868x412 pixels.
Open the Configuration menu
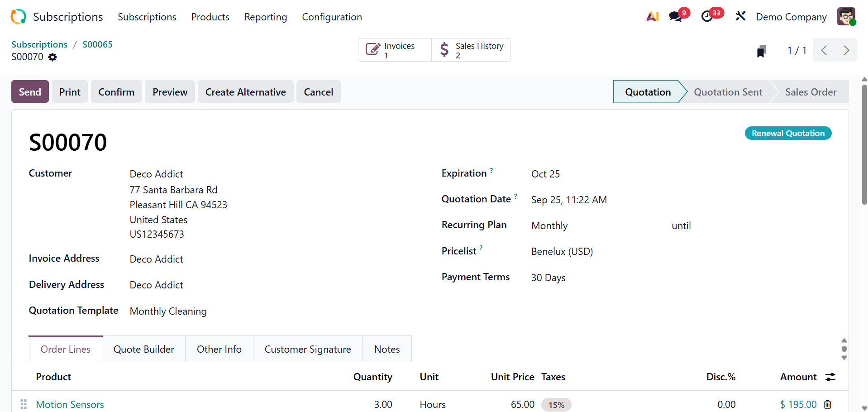point(332,17)
